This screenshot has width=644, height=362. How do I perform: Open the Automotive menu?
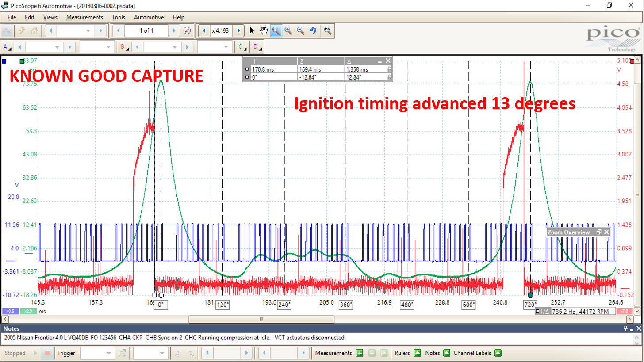point(149,17)
